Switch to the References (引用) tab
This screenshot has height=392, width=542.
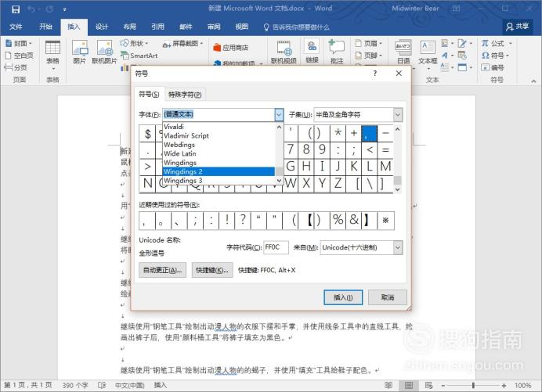point(157,27)
